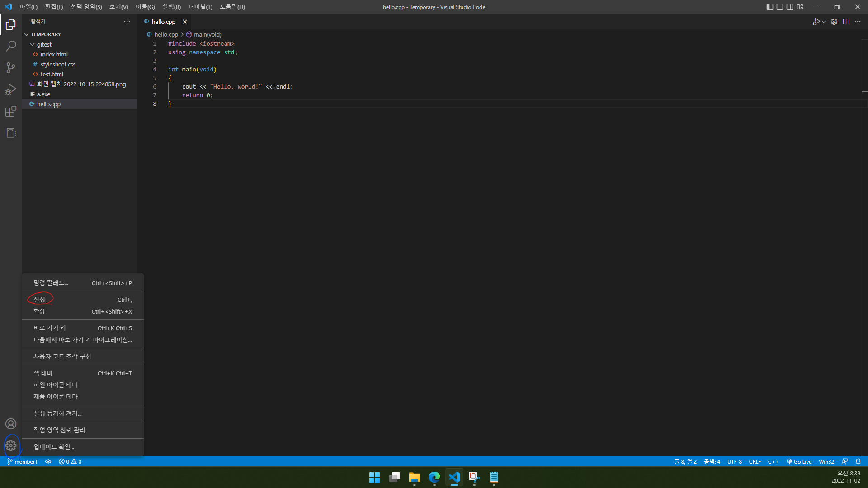Open the run button dropdown arrow

824,22
